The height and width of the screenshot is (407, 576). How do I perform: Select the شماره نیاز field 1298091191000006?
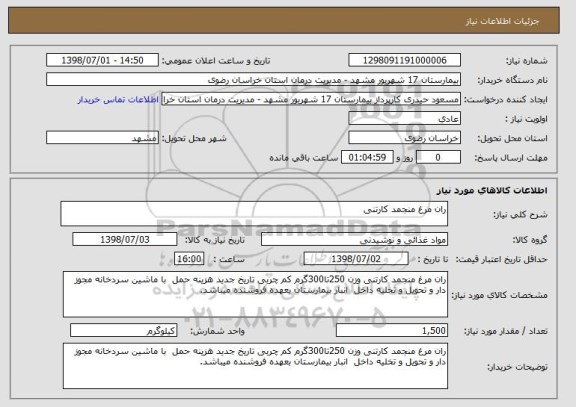click(404, 60)
